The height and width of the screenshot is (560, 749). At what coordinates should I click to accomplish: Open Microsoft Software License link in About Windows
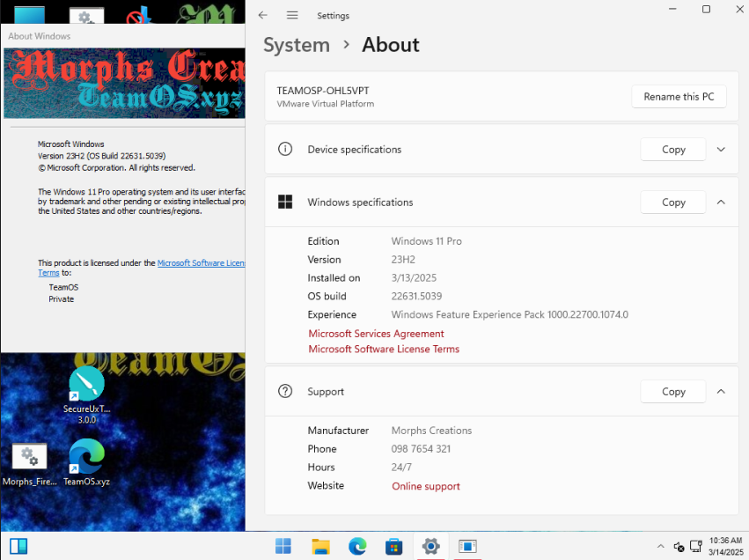[201, 262]
